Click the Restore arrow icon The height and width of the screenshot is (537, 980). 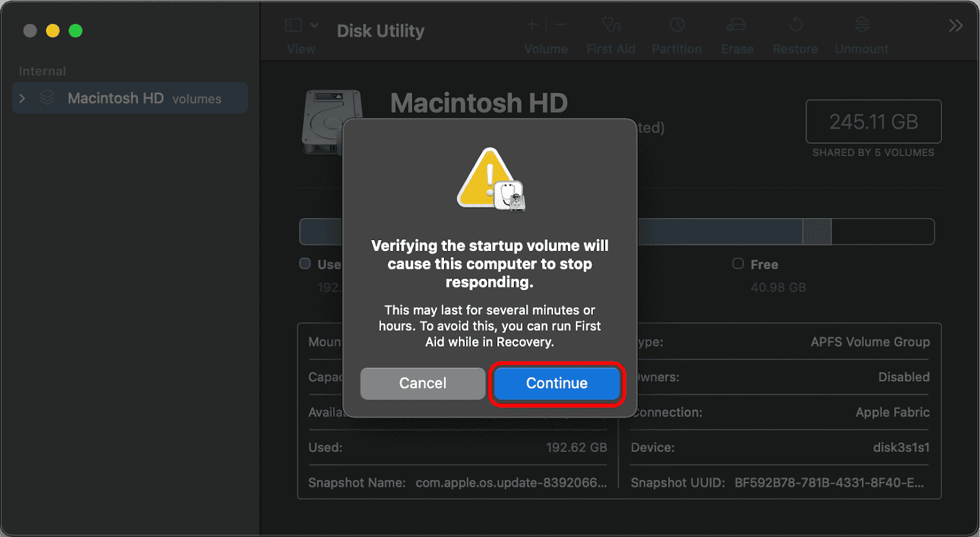point(796,25)
